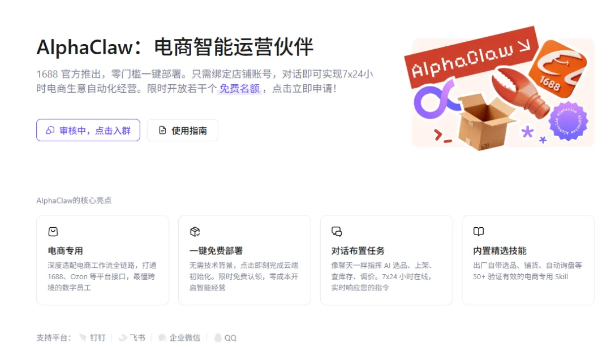This screenshot has height=364, width=611.
Task: Click the chat bubbles icon above 对话布置任务
Action: (337, 232)
